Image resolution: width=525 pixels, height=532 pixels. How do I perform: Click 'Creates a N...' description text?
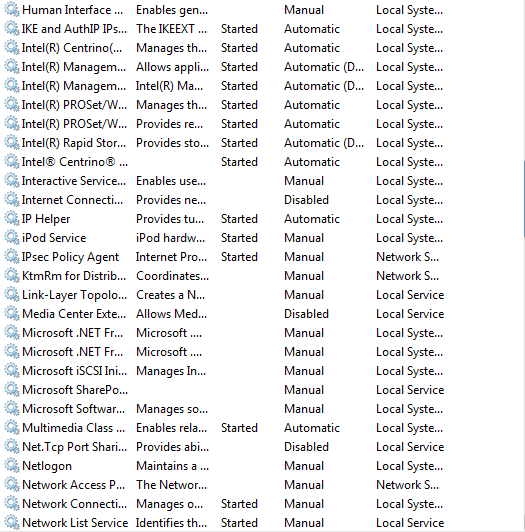[x=170, y=295]
